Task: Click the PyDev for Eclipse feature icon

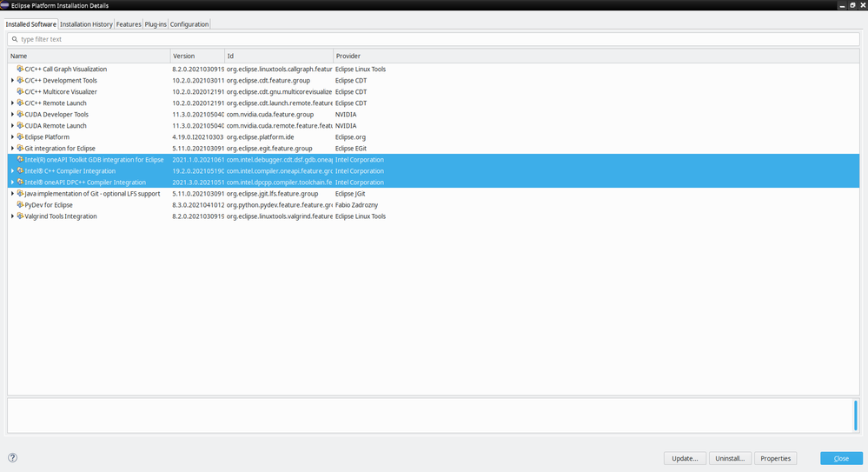Action: (20, 205)
